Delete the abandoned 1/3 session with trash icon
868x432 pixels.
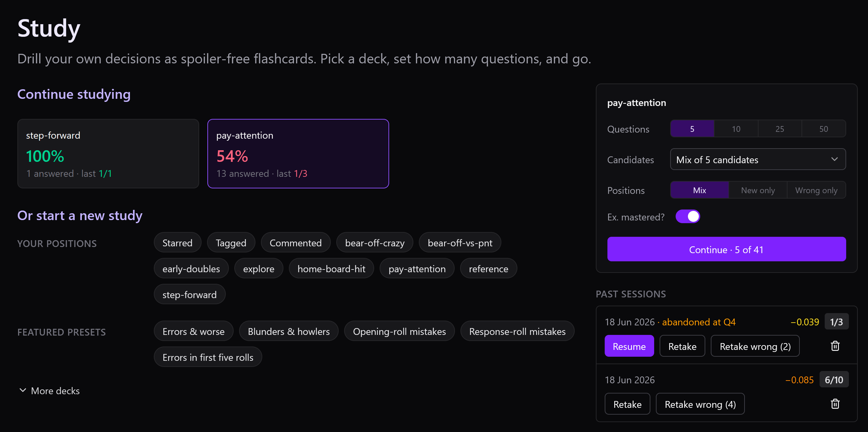[x=835, y=346]
